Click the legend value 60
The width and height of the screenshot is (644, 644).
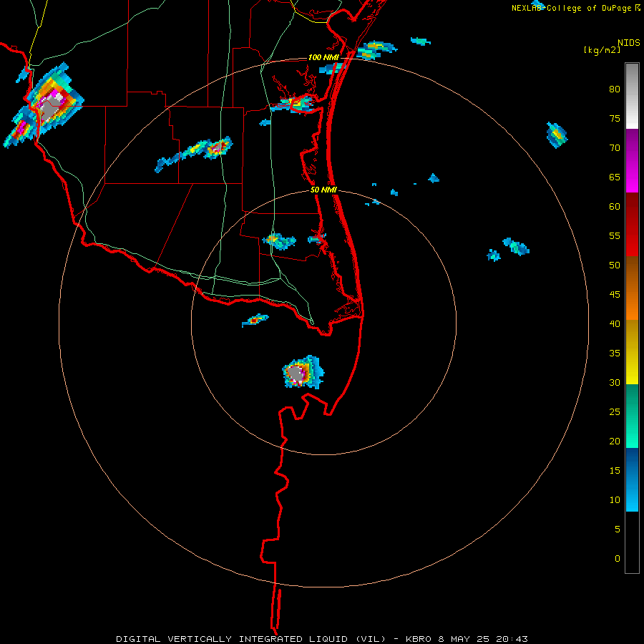[x=615, y=207]
